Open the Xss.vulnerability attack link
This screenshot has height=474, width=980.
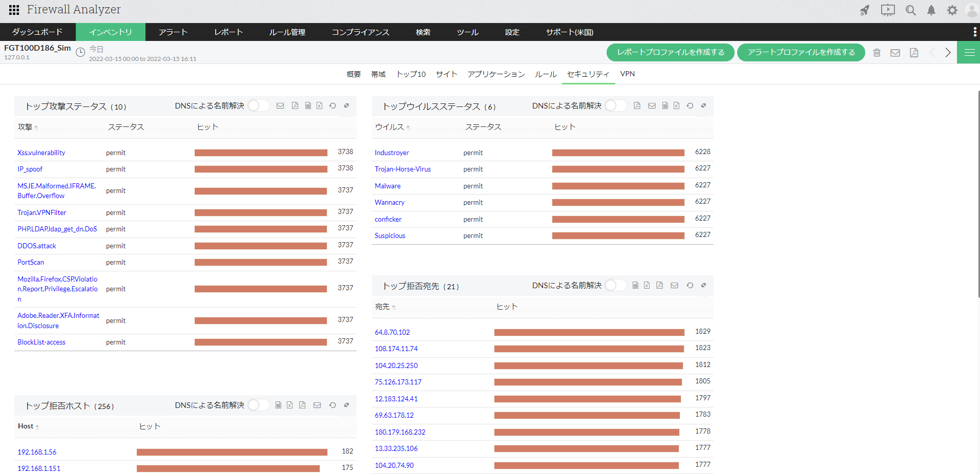point(41,153)
